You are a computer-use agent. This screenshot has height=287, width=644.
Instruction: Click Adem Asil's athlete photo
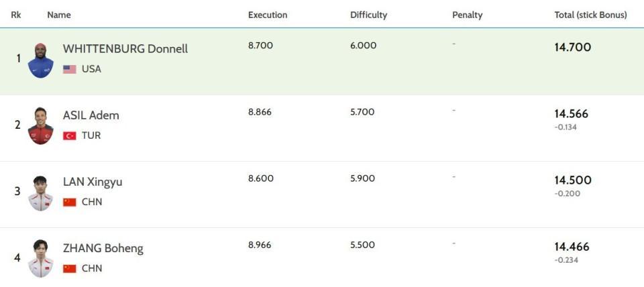tap(41, 126)
